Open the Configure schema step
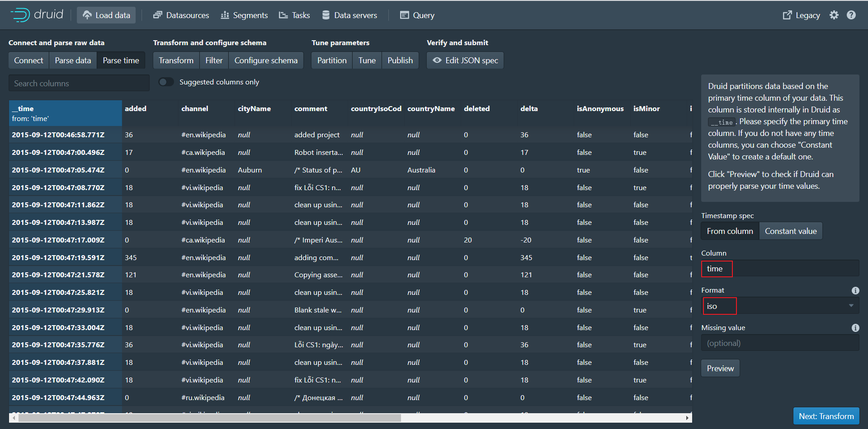The width and height of the screenshot is (868, 429). [266, 61]
